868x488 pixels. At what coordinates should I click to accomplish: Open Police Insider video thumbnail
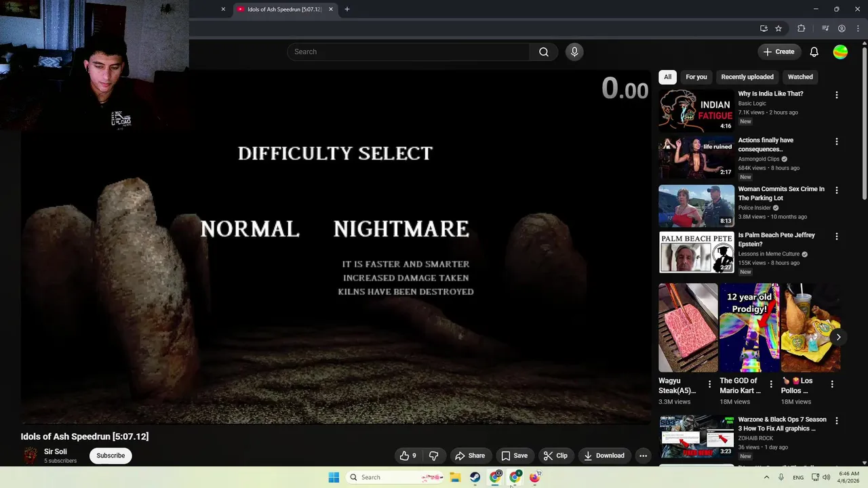coord(696,206)
